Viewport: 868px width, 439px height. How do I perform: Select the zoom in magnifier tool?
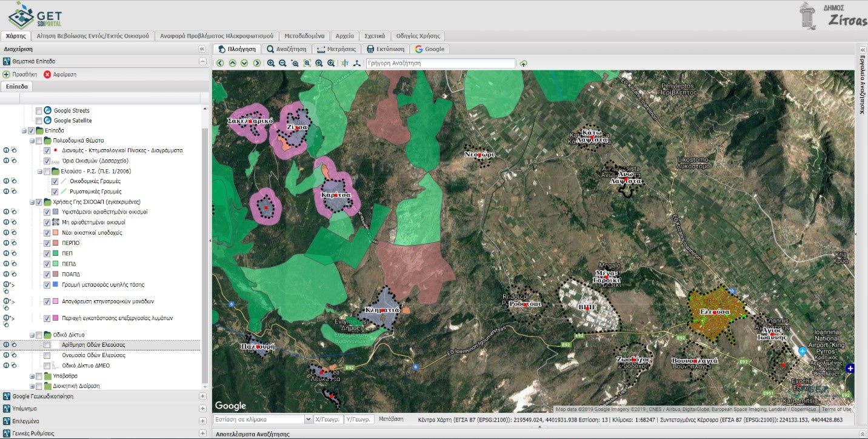271,63
